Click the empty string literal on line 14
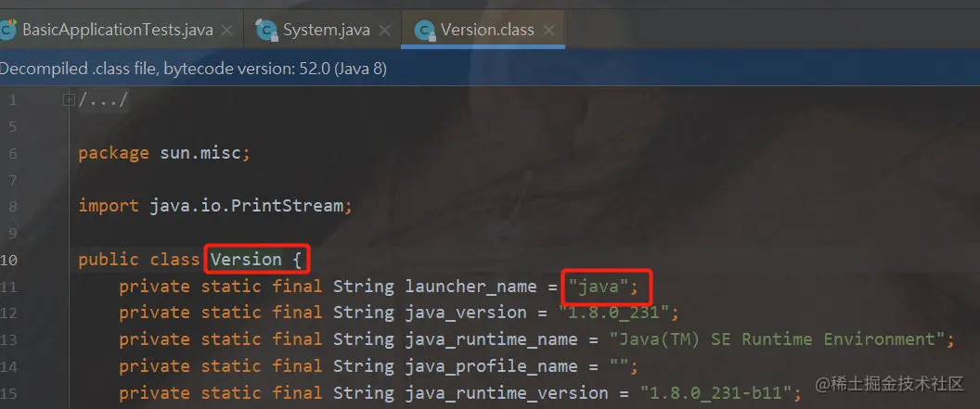This screenshot has height=409, width=980. (x=619, y=366)
